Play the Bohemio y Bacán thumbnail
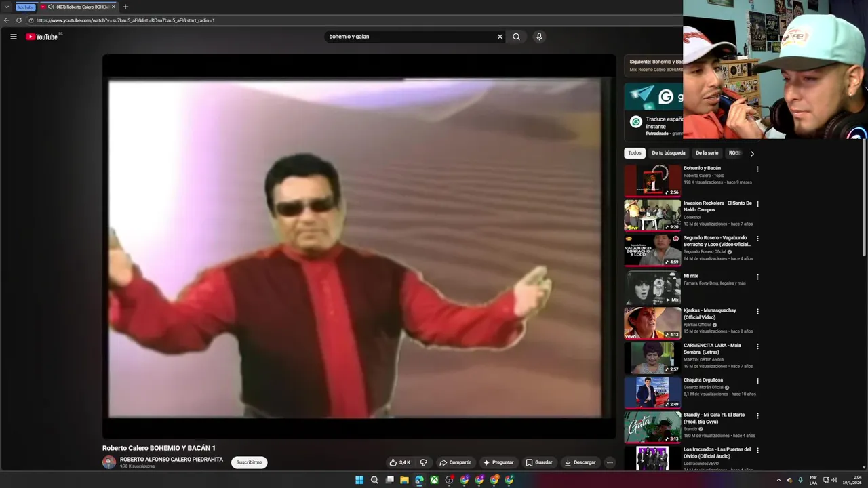The height and width of the screenshot is (488, 868). [x=652, y=180]
